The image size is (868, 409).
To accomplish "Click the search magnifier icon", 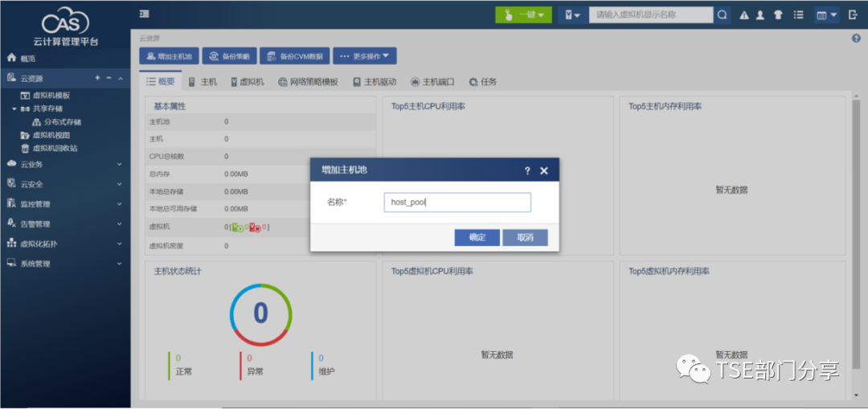I will coord(722,15).
